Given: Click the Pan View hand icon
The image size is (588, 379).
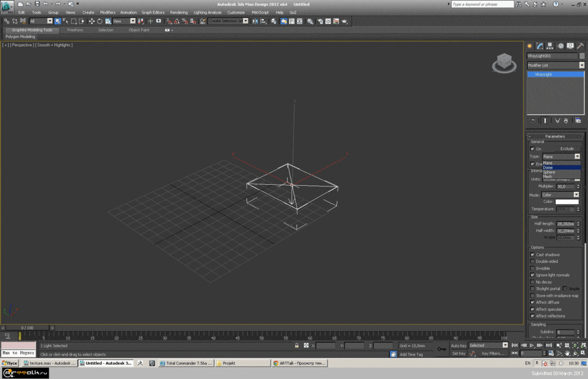Looking at the screenshot, I should click(x=567, y=353).
